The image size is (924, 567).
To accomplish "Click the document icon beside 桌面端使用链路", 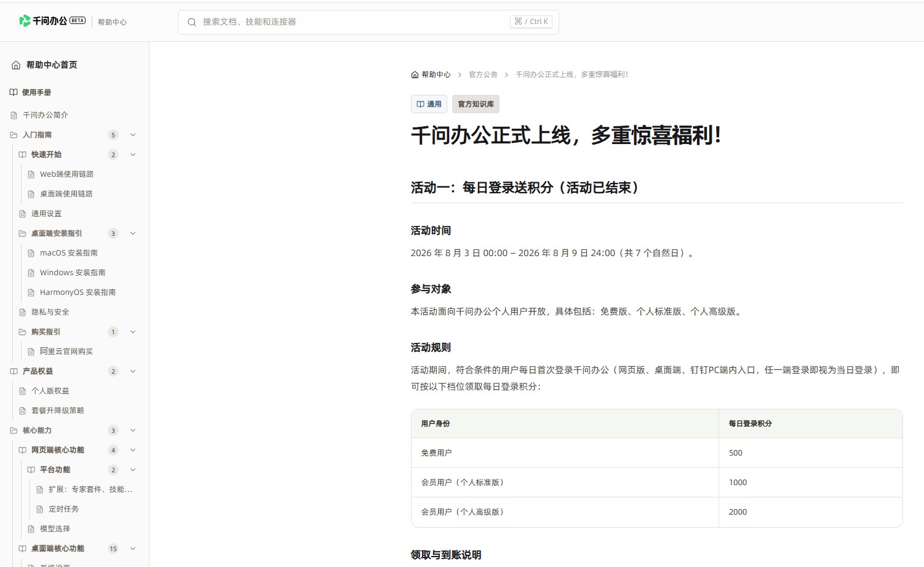I will [31, 194].
